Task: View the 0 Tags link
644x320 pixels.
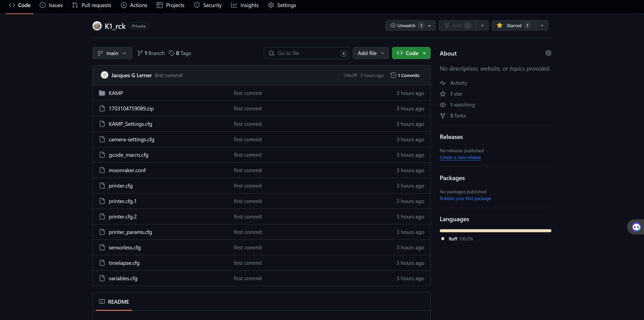Action: coord(180,53)
